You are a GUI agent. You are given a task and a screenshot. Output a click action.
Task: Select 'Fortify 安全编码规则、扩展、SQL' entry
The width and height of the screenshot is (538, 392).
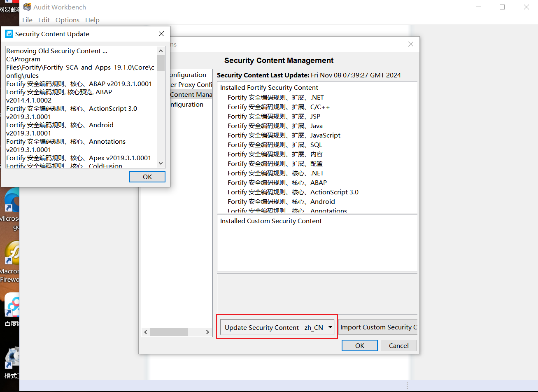tap(275, 145)
